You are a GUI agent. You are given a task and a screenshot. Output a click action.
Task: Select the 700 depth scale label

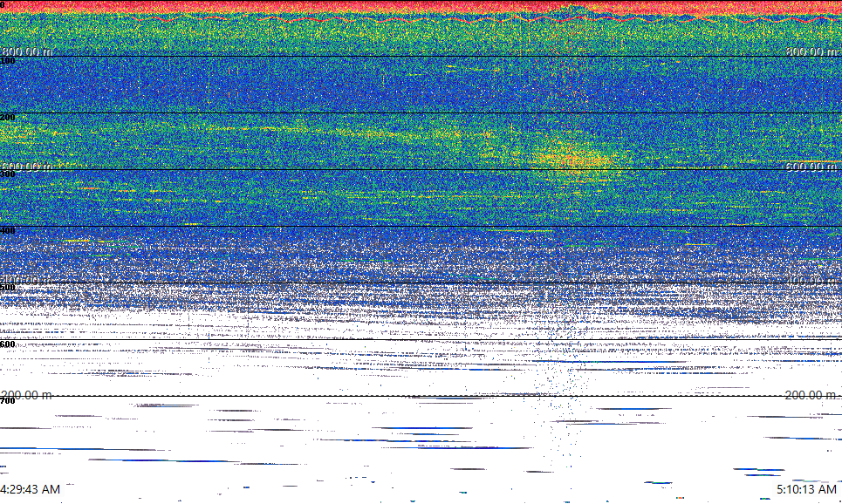[x=8, y=400]
